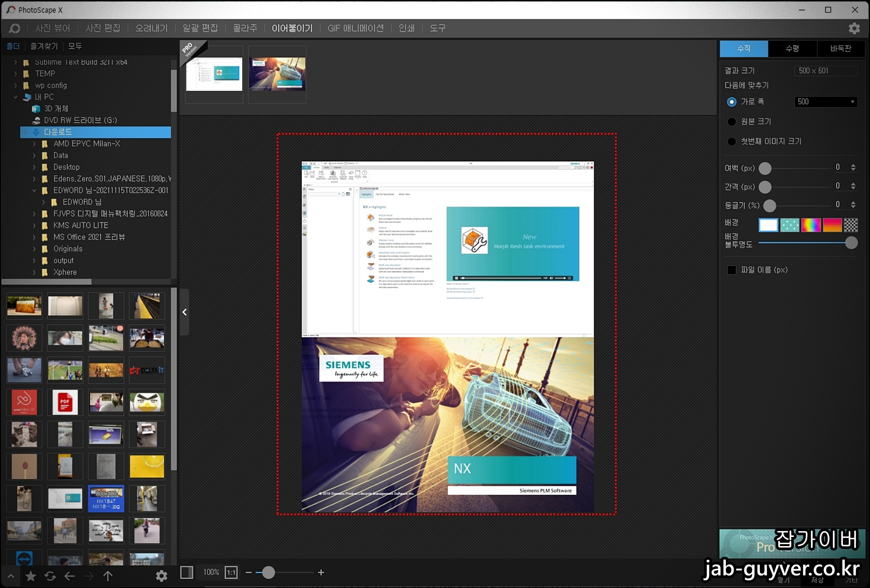The image size is (870, 588).
Task: Select 바둑판 layout button
Action: tap(841, 49)
